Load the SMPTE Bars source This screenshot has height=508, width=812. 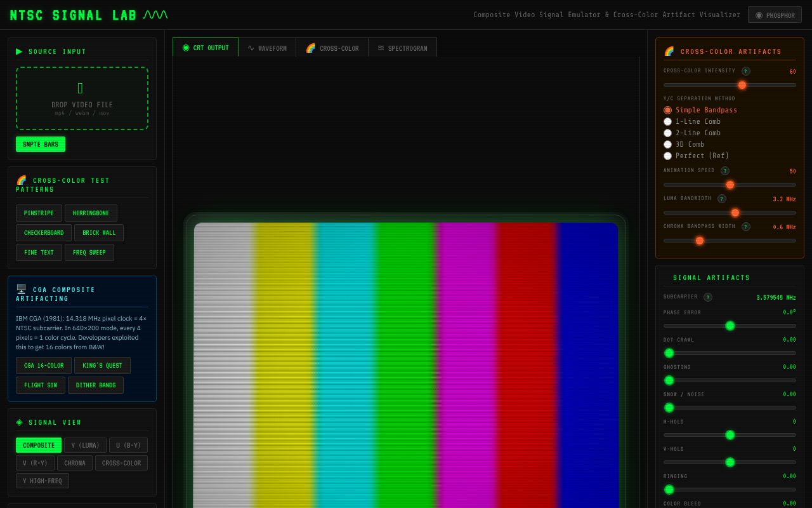click(41, 144)
